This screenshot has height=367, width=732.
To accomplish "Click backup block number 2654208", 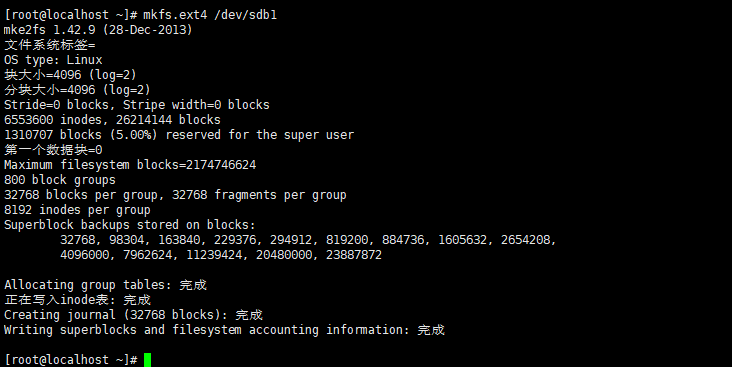I will click(x=526, y=240).
